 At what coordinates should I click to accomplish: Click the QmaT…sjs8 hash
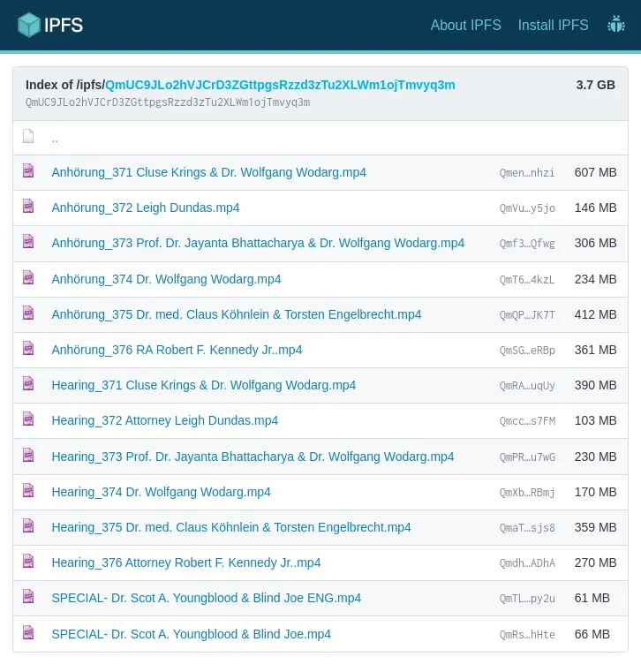[527, 527]
